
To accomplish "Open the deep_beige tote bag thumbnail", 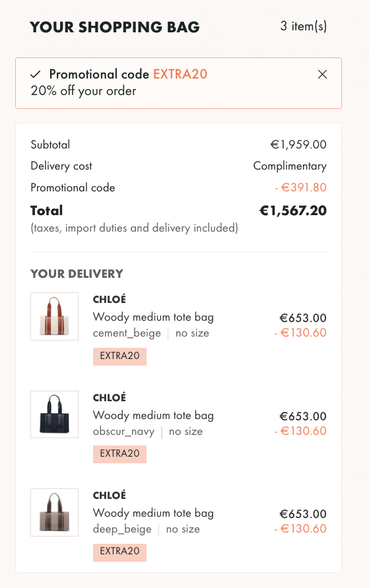I will 54,512.
